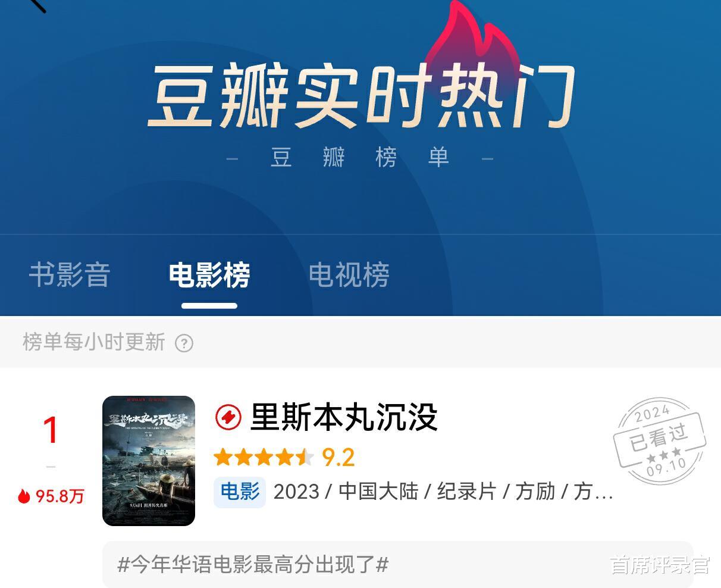
Task: Tap the 豆瓣实时热门 banner title
Action: (361, 96)
